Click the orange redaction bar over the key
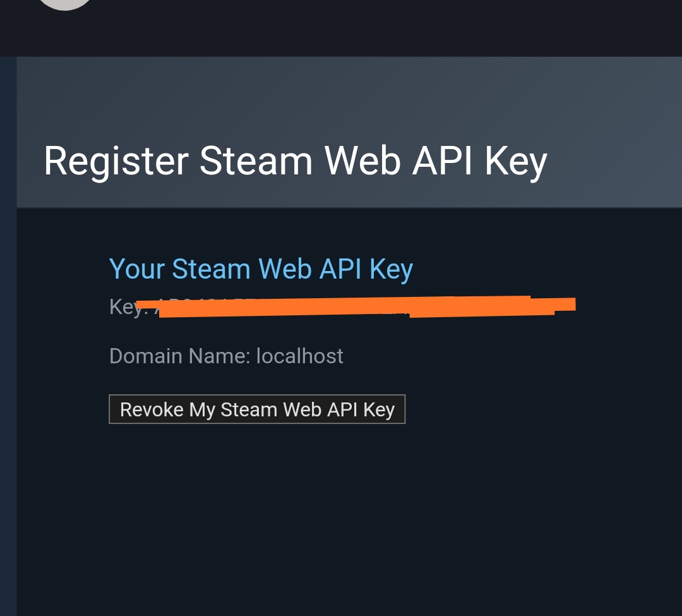Screen dimensions: 682x616 356,306
